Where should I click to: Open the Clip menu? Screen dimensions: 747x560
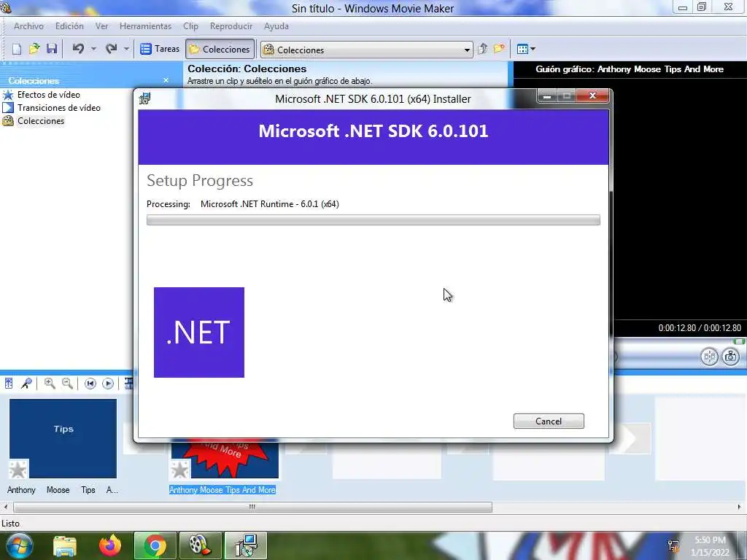tap(190, 26)
